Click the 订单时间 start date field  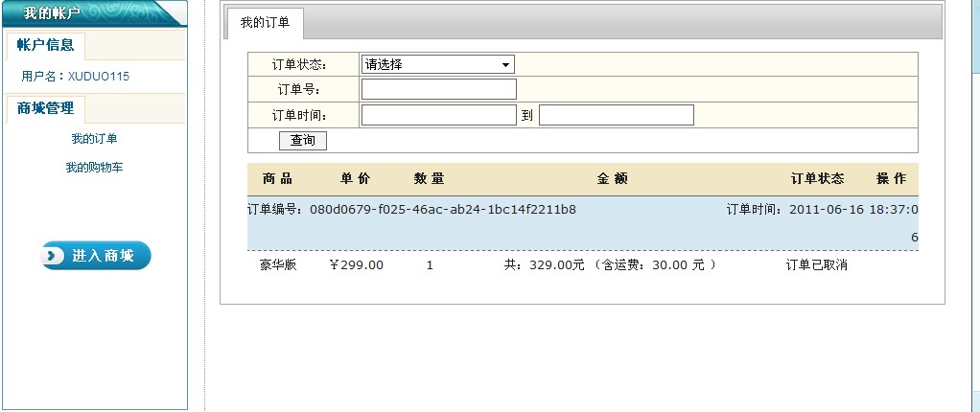(438, 115)
